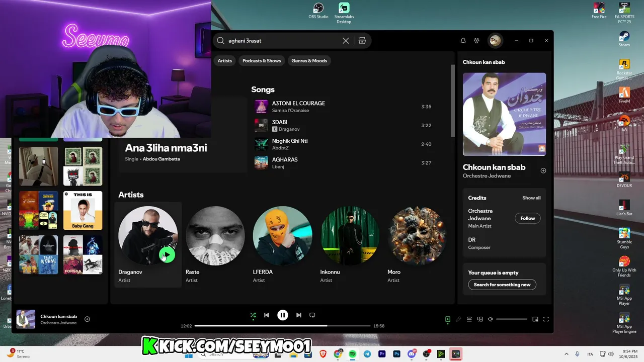Image resolution: width=644 pixels, height=362 pixels.
Task: Expand the system tray hidden icons chevron
Action: click(567, 354)
